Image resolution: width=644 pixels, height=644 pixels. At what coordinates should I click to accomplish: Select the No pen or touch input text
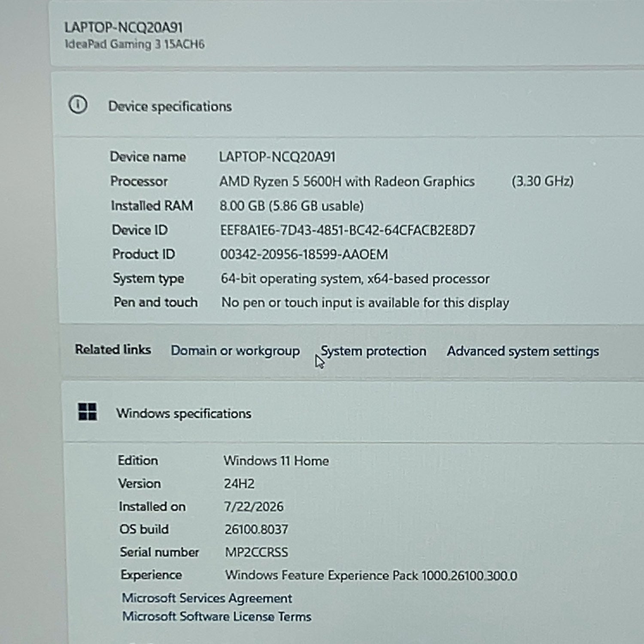365,303
